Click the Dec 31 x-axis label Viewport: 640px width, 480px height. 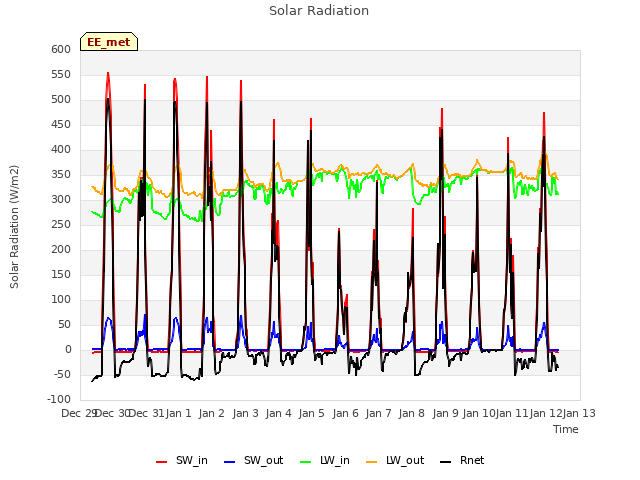147,413
